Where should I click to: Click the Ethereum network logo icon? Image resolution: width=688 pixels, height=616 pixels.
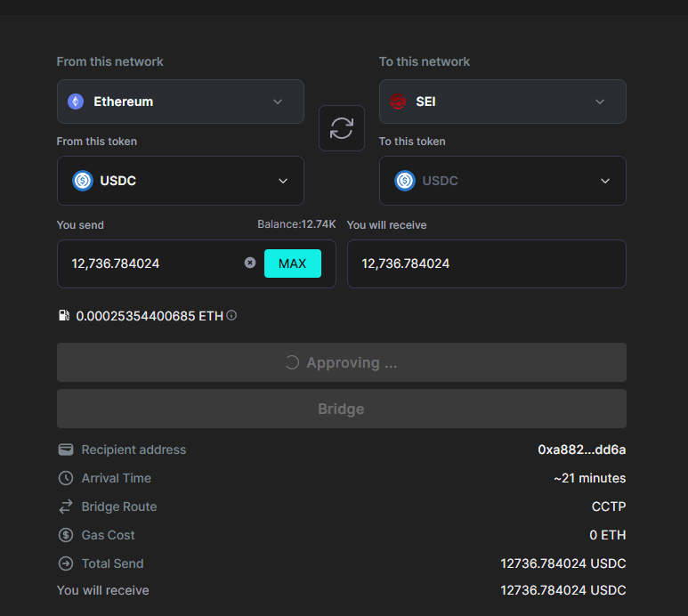76,101
